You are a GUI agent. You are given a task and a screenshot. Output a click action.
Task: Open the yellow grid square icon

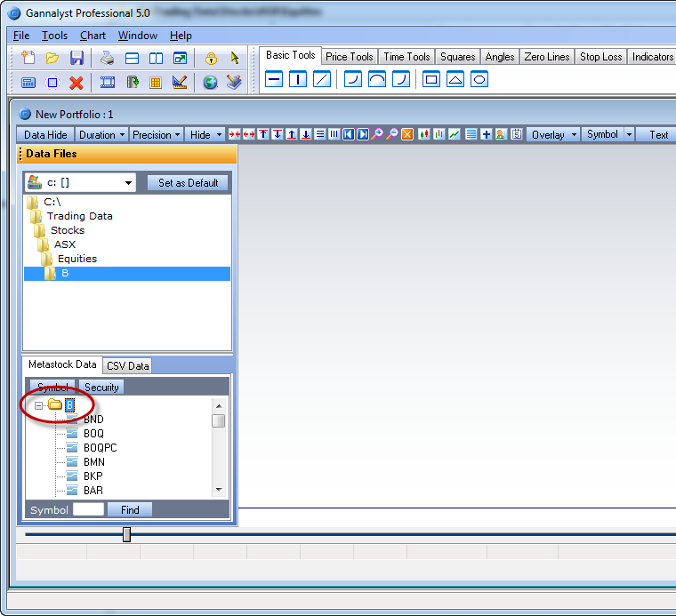click(156, 83)
